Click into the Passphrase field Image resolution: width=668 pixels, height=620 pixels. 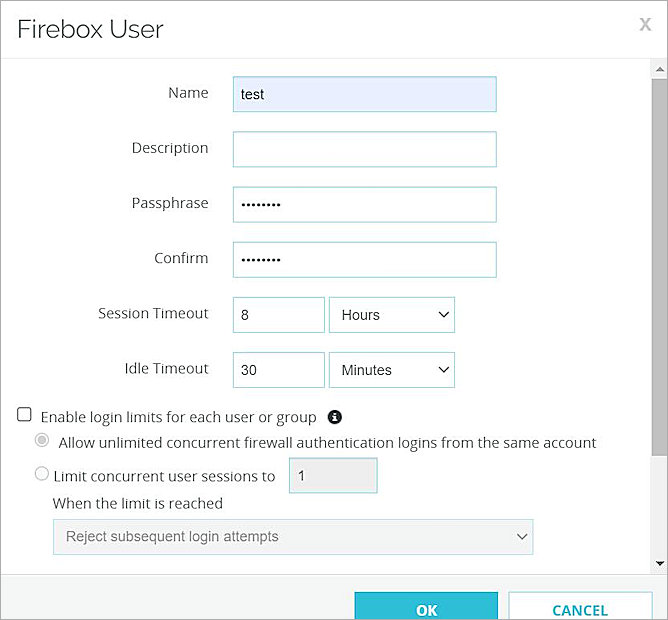(364, 204)
